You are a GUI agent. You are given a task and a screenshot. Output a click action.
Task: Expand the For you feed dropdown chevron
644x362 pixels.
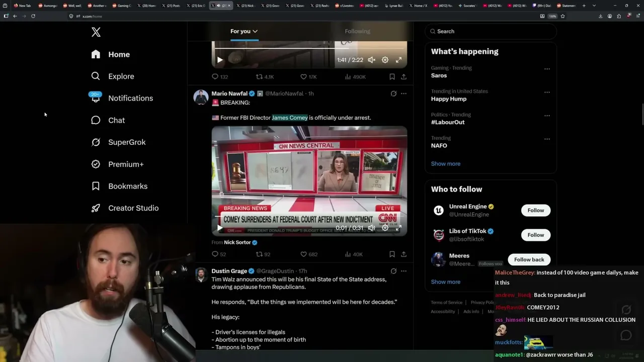(x=255, y=31)
